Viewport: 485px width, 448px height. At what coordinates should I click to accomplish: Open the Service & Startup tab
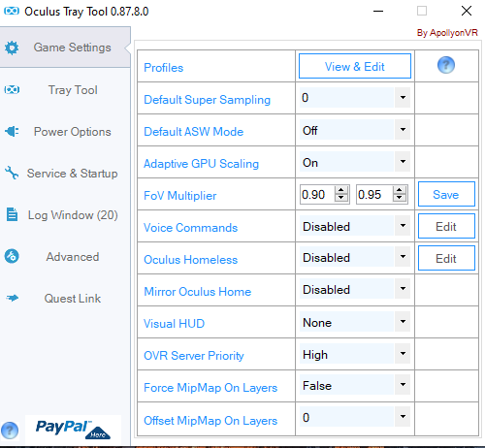(65, 174)
